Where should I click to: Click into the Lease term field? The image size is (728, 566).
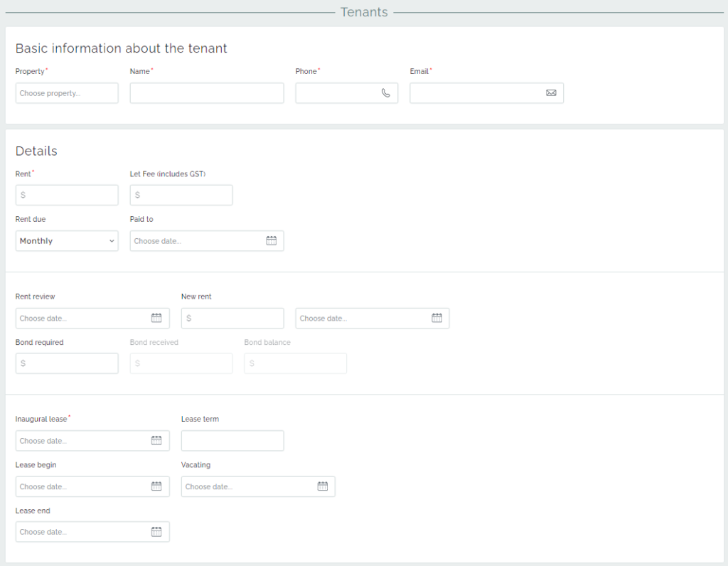tap(232, 441)
